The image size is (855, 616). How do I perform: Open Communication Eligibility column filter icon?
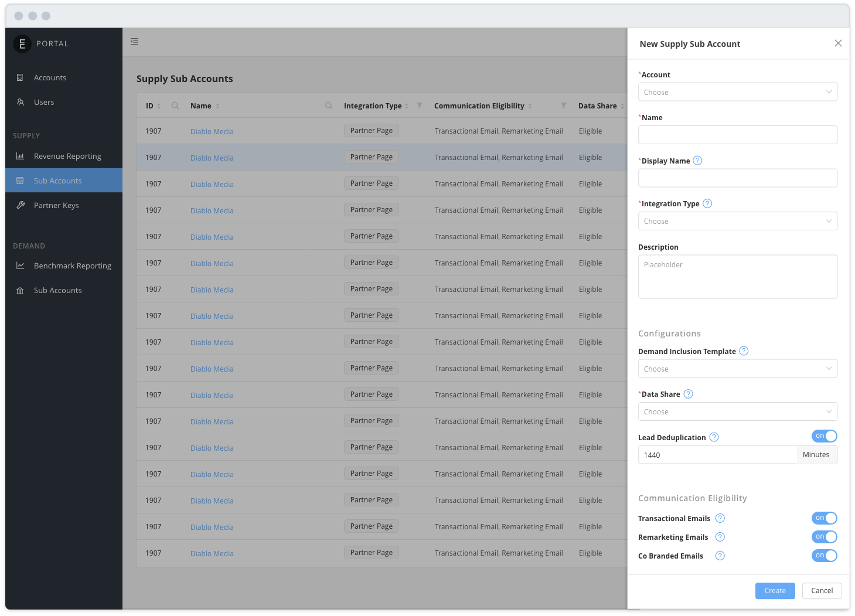[564, 106]
